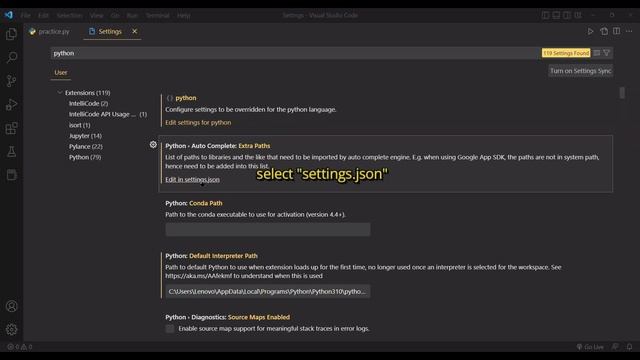
Task: Toggle primary side bar layout icon
Action: pyautogui.click(x=545, y=15)
